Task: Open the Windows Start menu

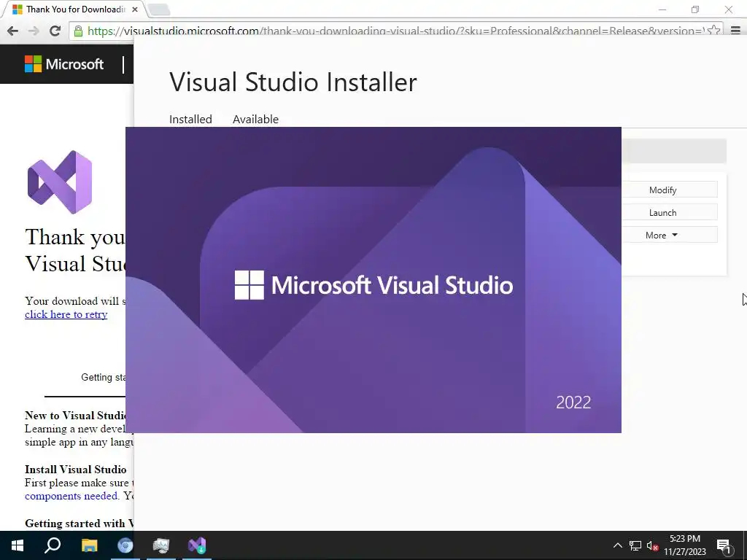Action: pyautogui.click(x=18, y=545)
